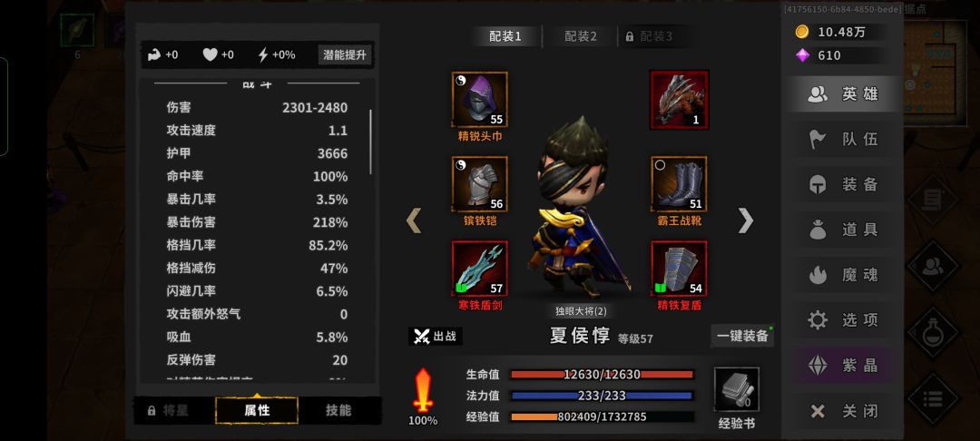
Task: Click the 一键装备 auto-equip button
Action: [742, 336]
